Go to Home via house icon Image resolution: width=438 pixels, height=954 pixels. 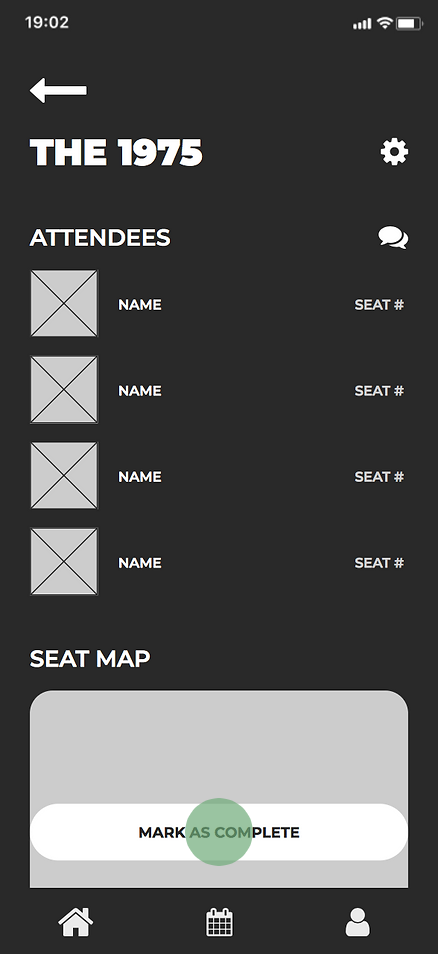75,922
